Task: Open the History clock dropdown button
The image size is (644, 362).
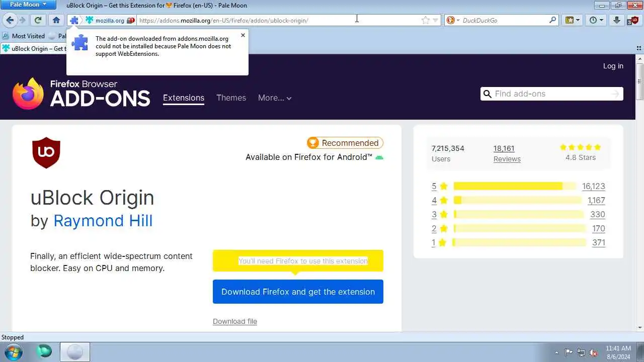Action: 596,20
